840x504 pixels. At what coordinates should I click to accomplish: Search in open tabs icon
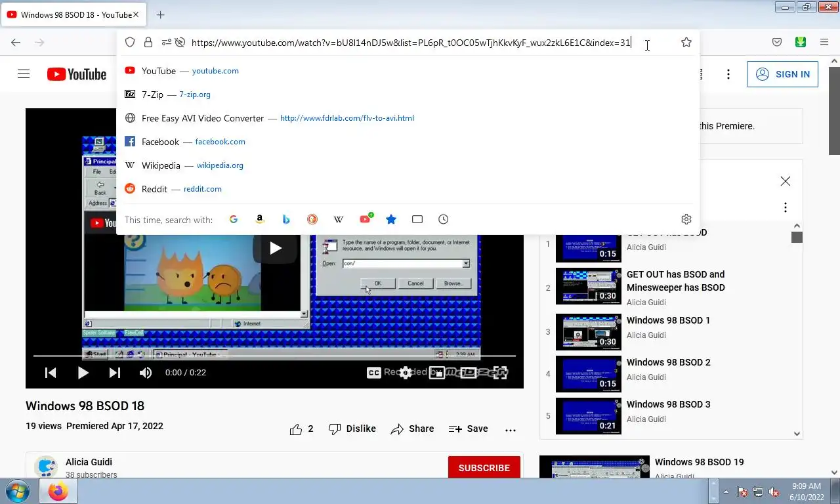(417, 219)
